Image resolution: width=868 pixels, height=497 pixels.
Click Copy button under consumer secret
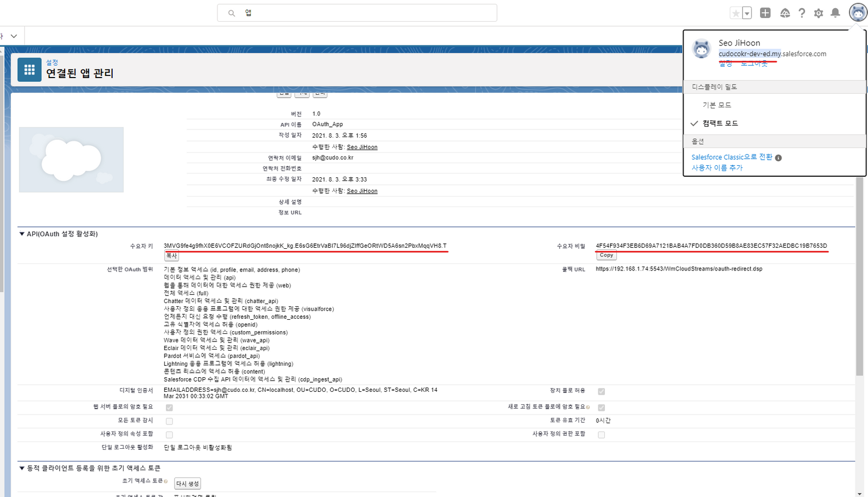606,255
